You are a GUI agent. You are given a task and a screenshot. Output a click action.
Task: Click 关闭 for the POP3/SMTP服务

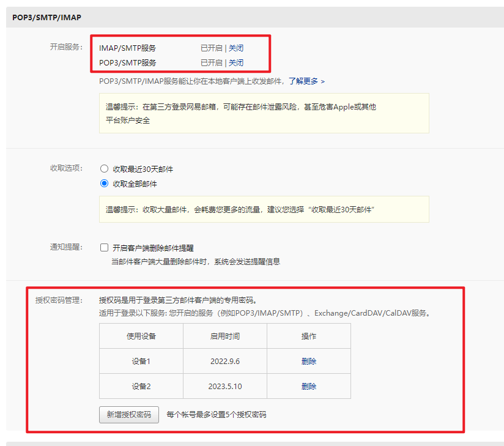[x=236, y=62]
